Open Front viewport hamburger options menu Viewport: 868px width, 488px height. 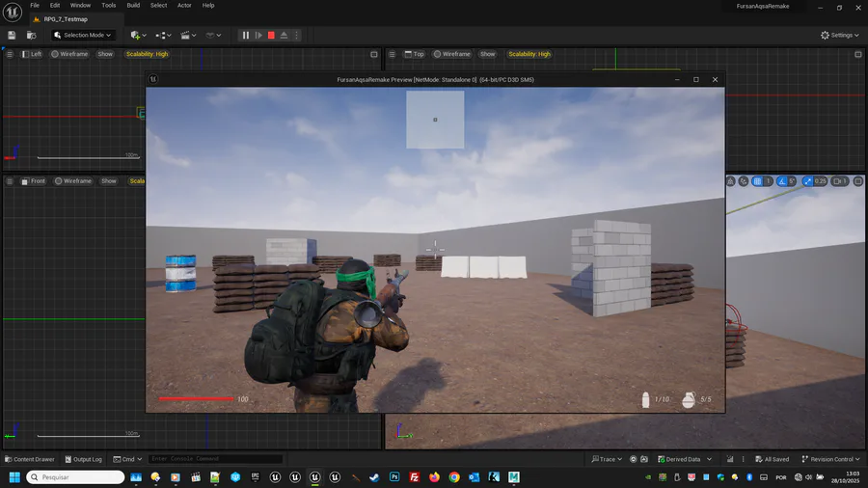[10, 181]
